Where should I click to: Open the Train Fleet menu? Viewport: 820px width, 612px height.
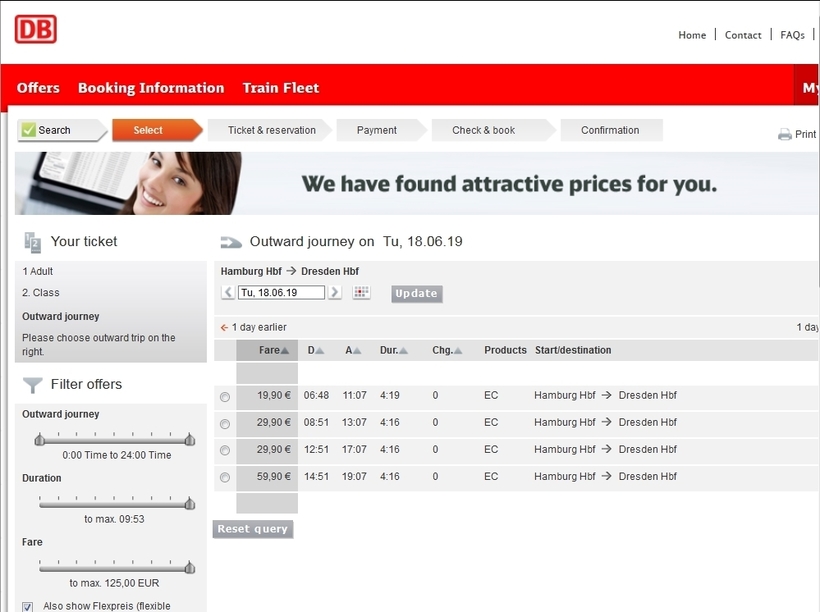281,88
